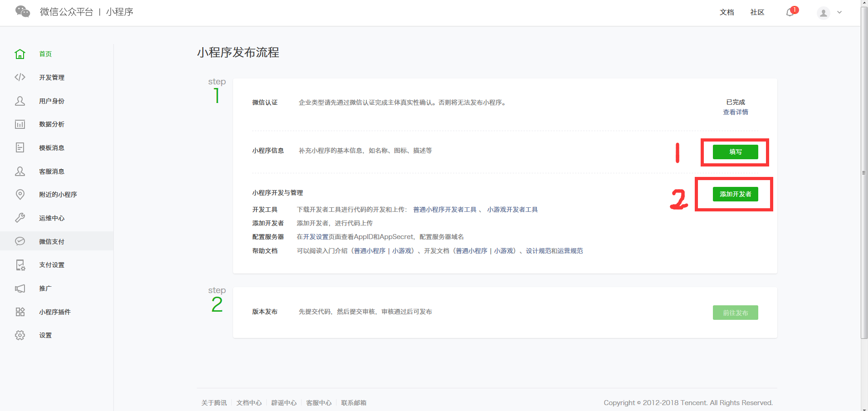This screenshot has height=411, width=868.
Task: Click 联系邮箱 footer link
Action: coord(354,403)
